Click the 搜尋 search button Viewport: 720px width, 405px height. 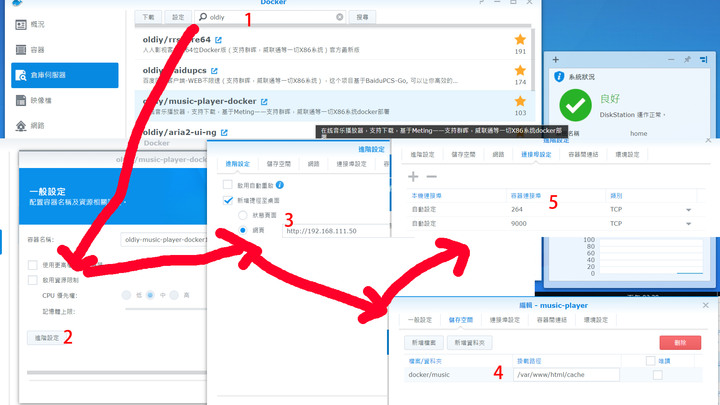pyautogui.click(x=362, y=17)
